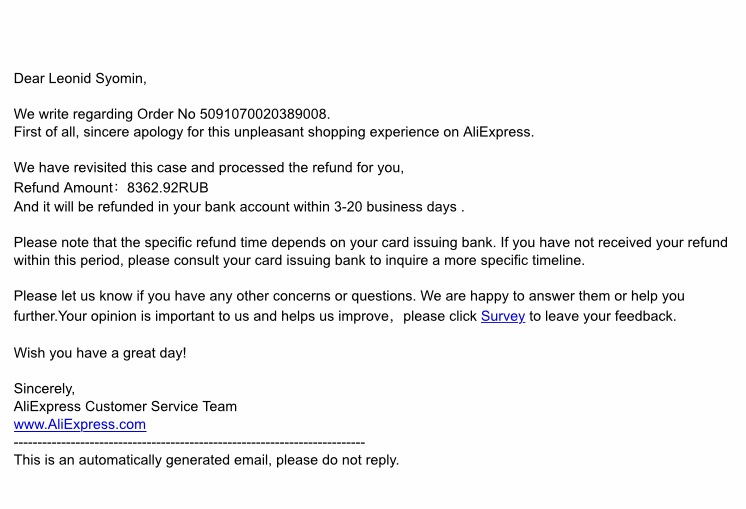Click the "Refund Amount" label text
The width and height of the screenshot is (746, 509).
coord(63,187)
